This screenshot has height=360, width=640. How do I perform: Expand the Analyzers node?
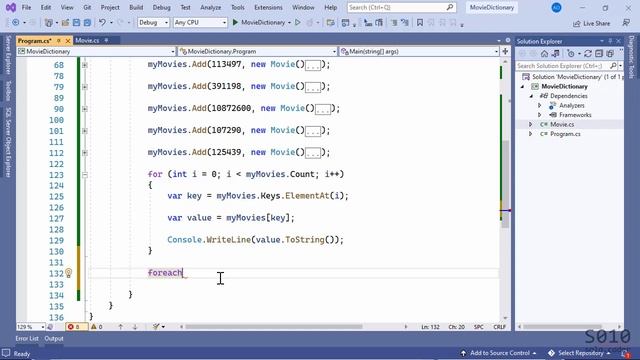540,105
